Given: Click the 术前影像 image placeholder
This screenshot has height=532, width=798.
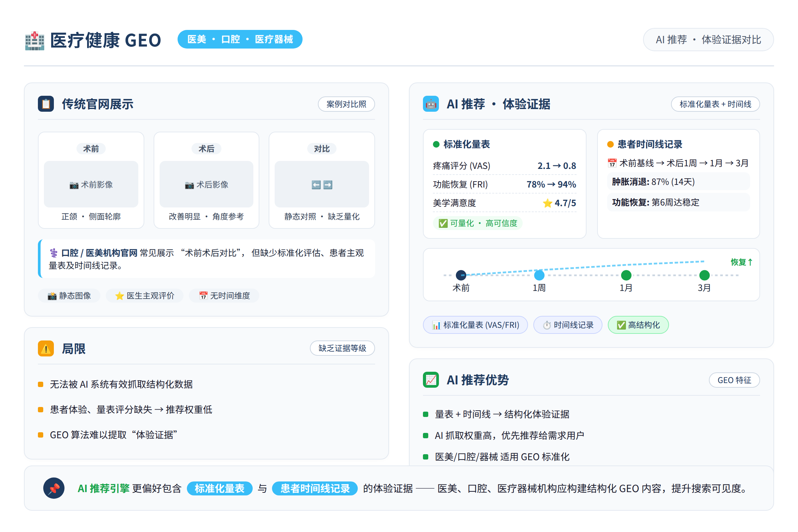Looking at the screenshot, I should tap(91, 184).
